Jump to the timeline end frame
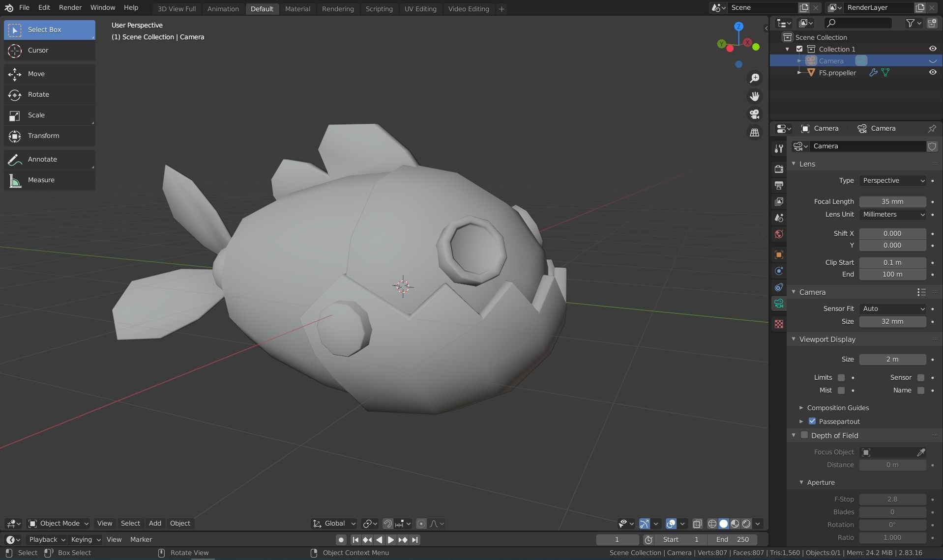 click(x=415, y=540)
